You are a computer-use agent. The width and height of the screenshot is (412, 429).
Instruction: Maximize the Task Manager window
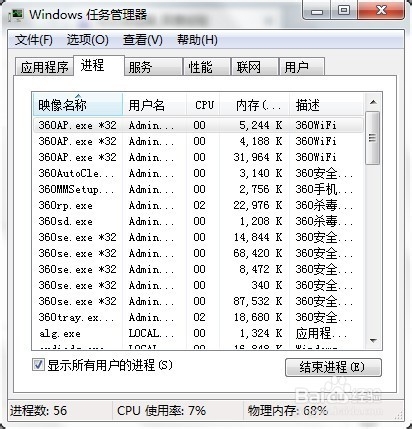pos(344,10)
